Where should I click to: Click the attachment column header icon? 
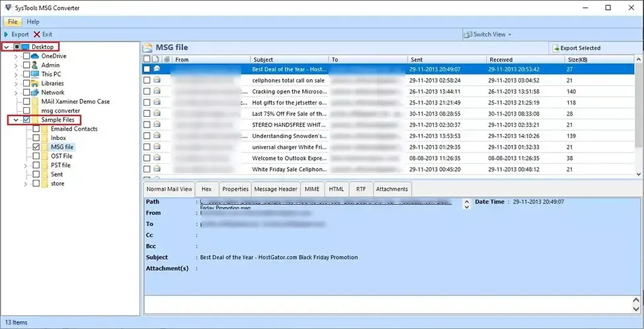coord(167,59)
